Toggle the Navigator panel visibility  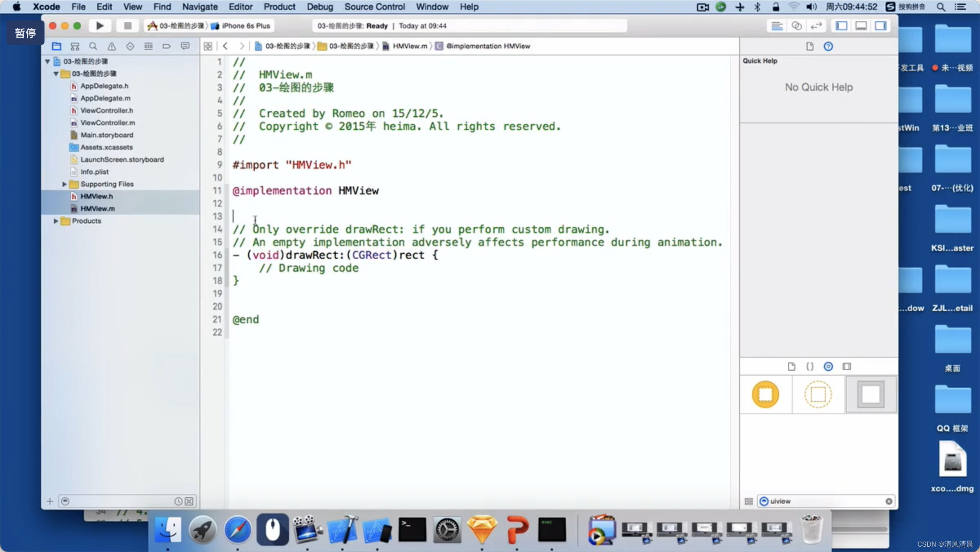click(x=841, y=26)
